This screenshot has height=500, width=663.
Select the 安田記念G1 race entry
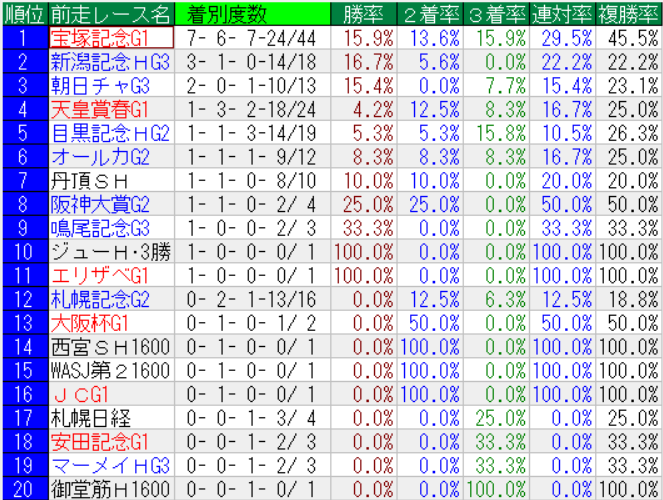coord(100,441)
